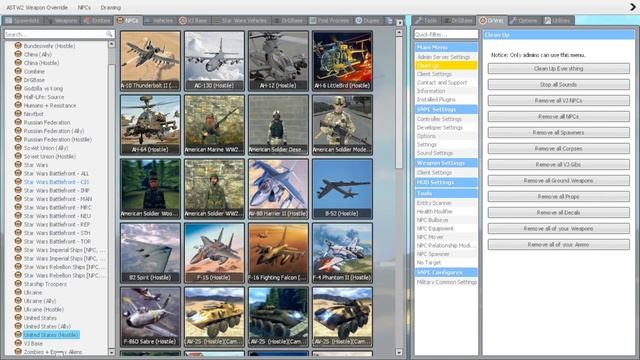Click the dupes tab icon
640x360 pixels.
click(359, 20)
